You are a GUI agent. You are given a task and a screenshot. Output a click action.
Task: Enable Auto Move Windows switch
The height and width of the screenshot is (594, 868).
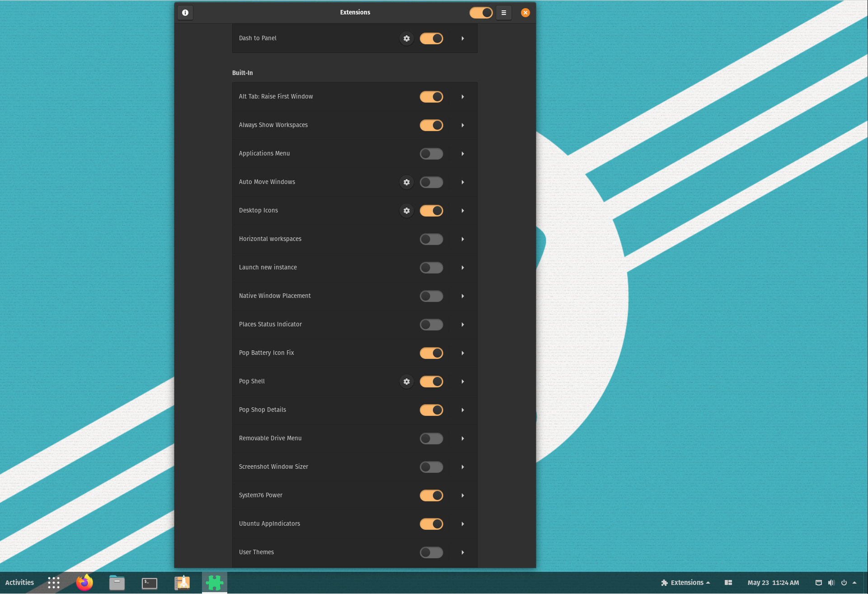(x=432, y=182)
